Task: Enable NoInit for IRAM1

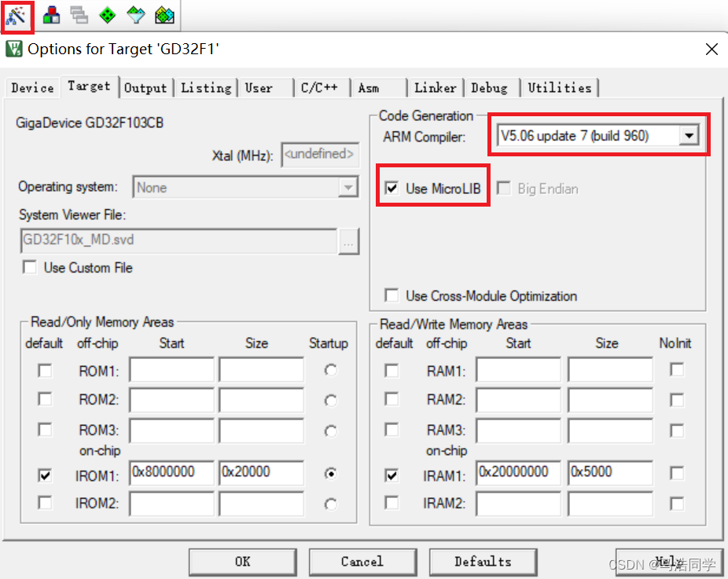Action: (x=677, y=474)
